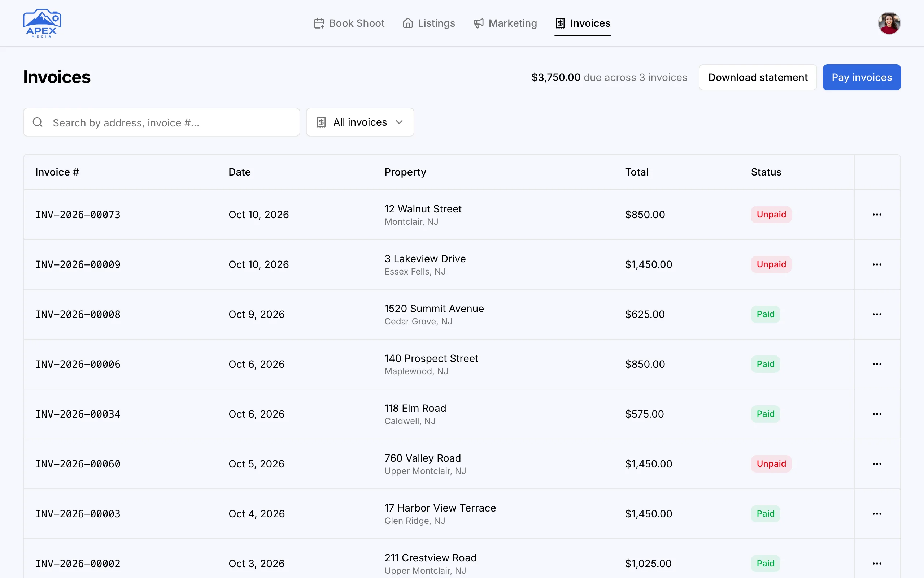Open more actions for INV-2026-00009
The width and height of the screenshot is (924, 578).
[x=877, y=264]
